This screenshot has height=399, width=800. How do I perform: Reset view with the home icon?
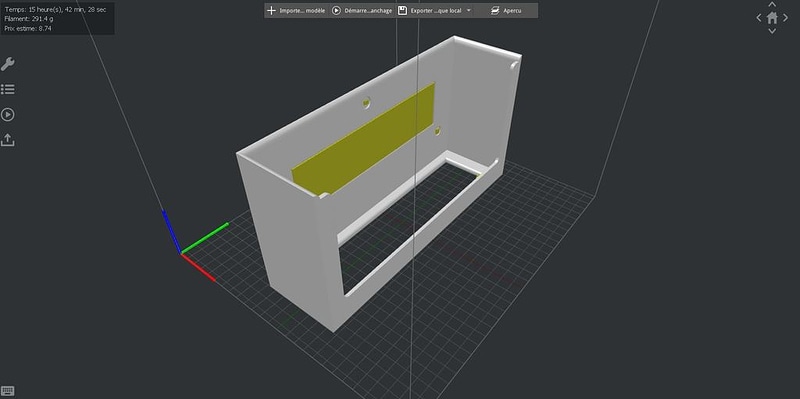click(772, 18)
